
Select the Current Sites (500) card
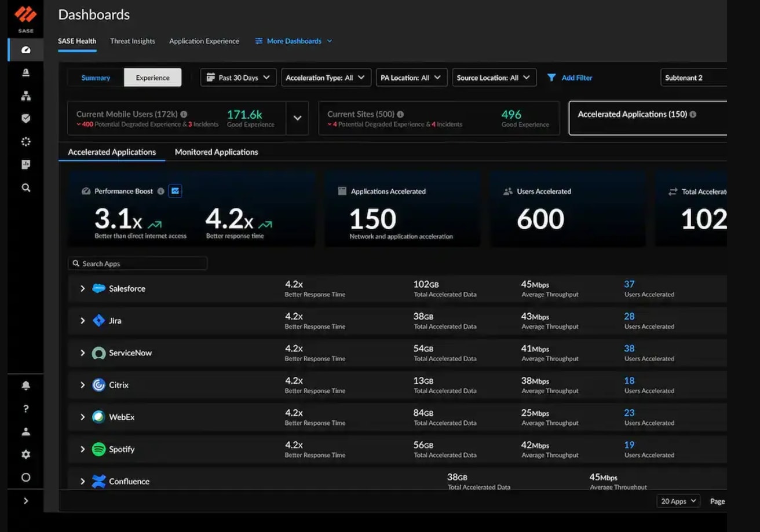tap(439, 118)
